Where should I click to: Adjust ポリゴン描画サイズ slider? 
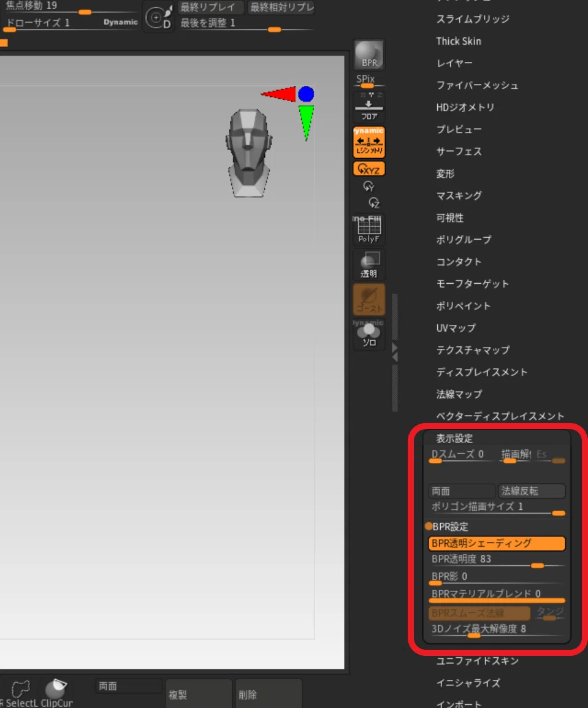[497, 508]
